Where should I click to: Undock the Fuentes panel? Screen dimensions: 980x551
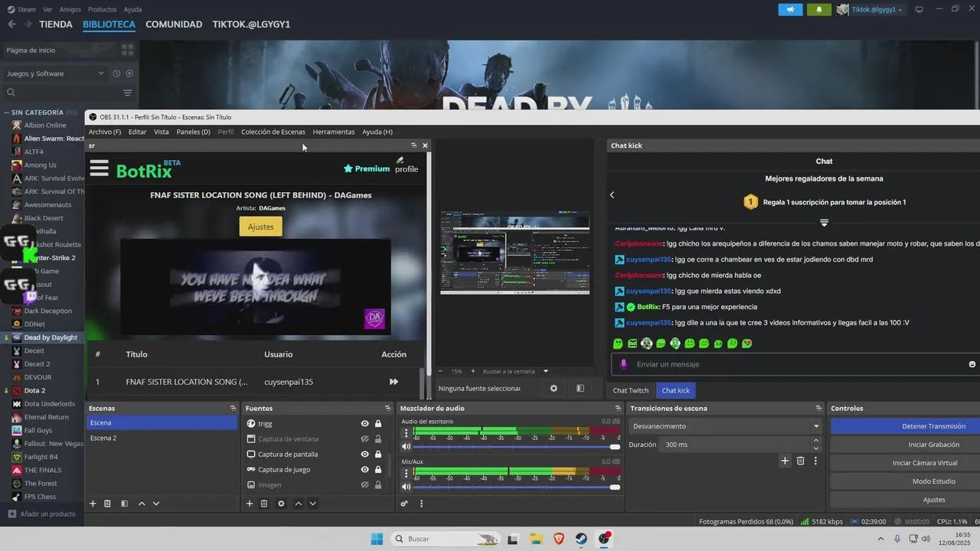click(388, 408)
